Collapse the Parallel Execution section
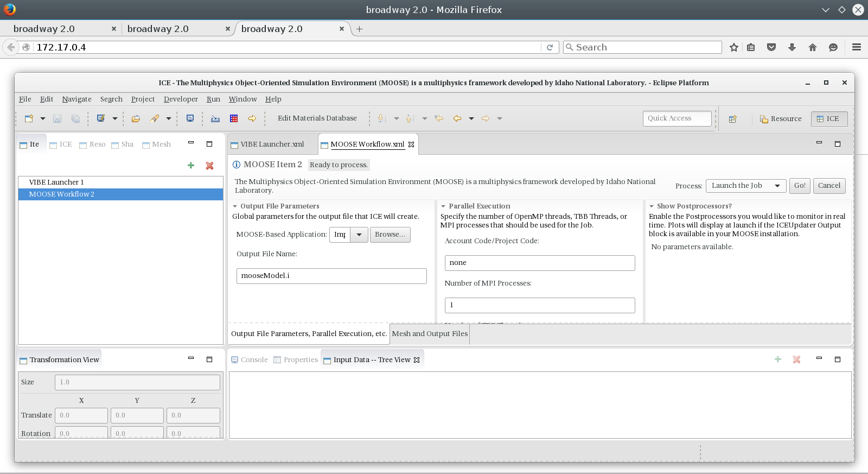868x474 pixels. (443, 206)
